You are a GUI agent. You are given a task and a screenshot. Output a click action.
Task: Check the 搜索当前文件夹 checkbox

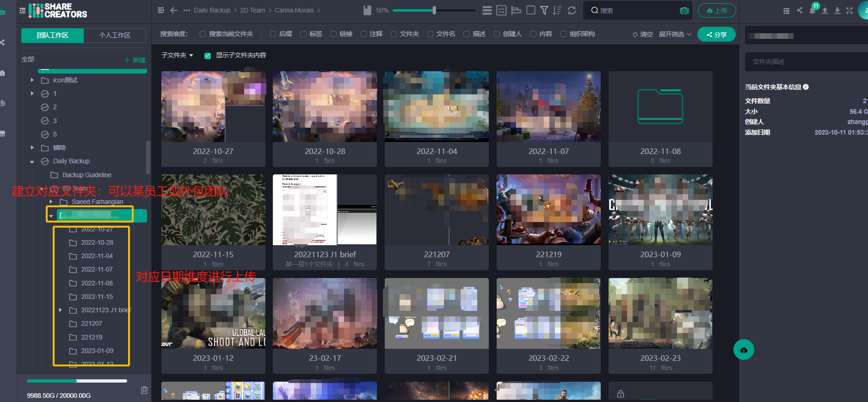point(203,34)
